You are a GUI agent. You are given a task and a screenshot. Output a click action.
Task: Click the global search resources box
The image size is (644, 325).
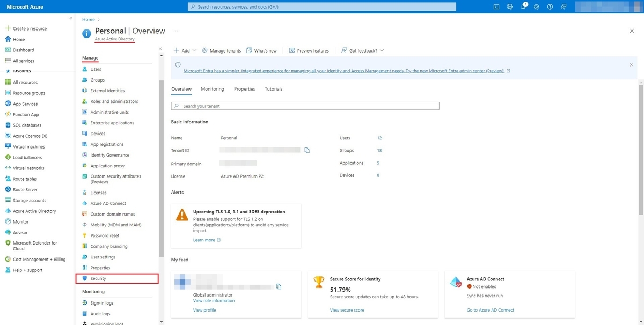coord(323,7)
